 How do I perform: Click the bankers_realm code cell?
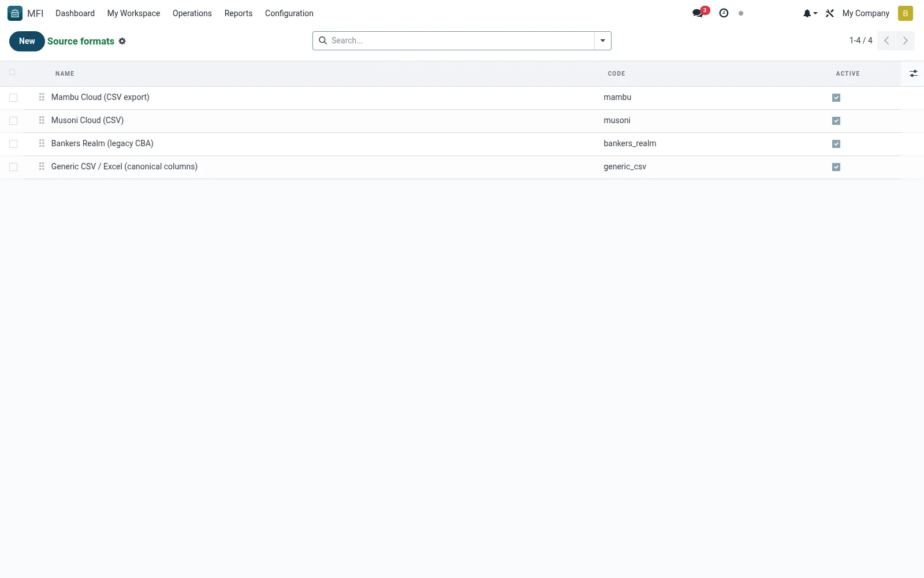(629, 143)
